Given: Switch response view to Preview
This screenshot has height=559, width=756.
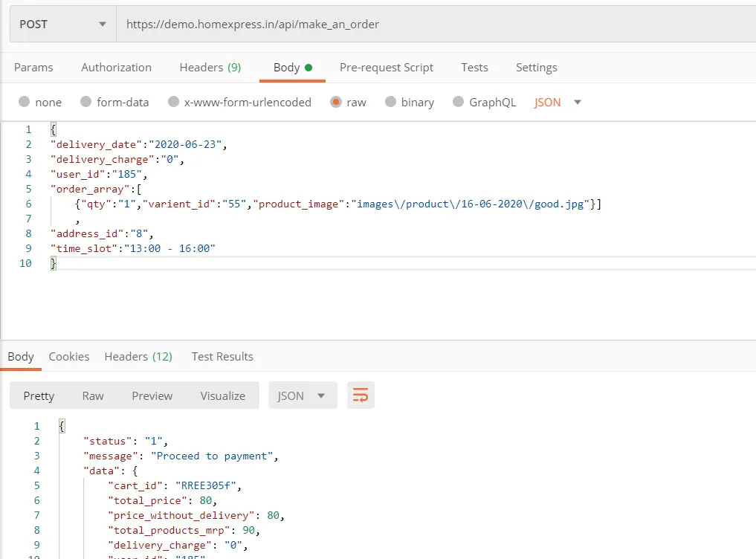Looking at the screenshot, I should 152,395.
